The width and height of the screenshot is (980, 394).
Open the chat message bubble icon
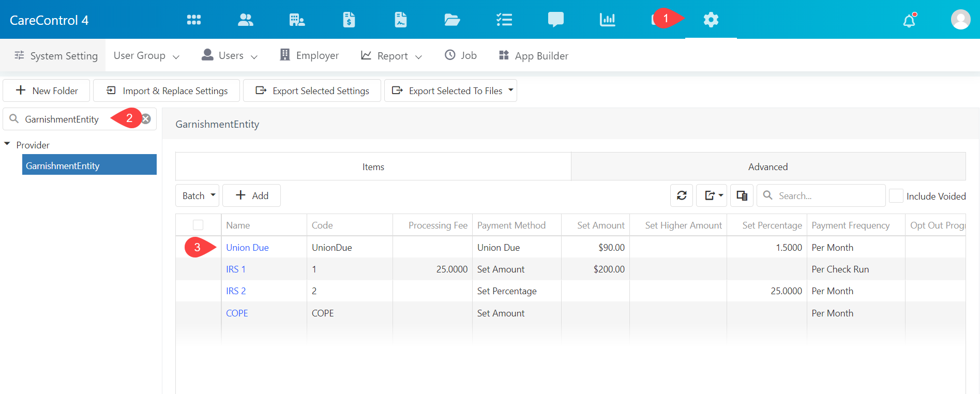pos(556,20)
